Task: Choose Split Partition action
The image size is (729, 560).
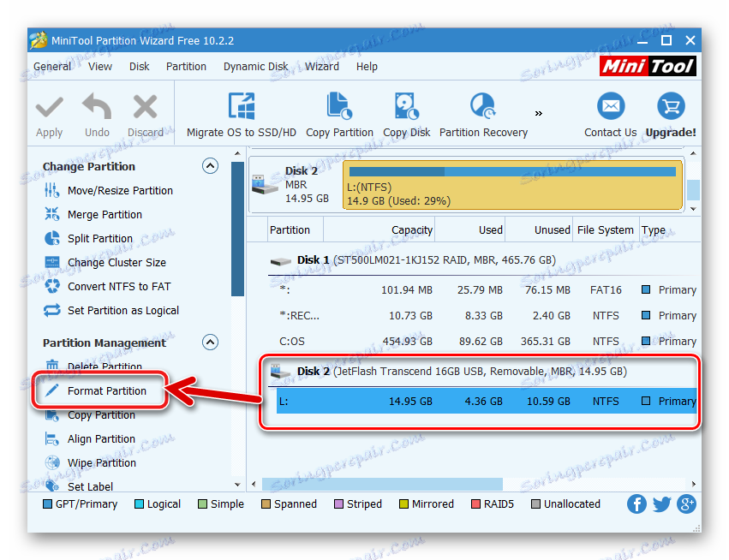Action: tap(88, 238)
